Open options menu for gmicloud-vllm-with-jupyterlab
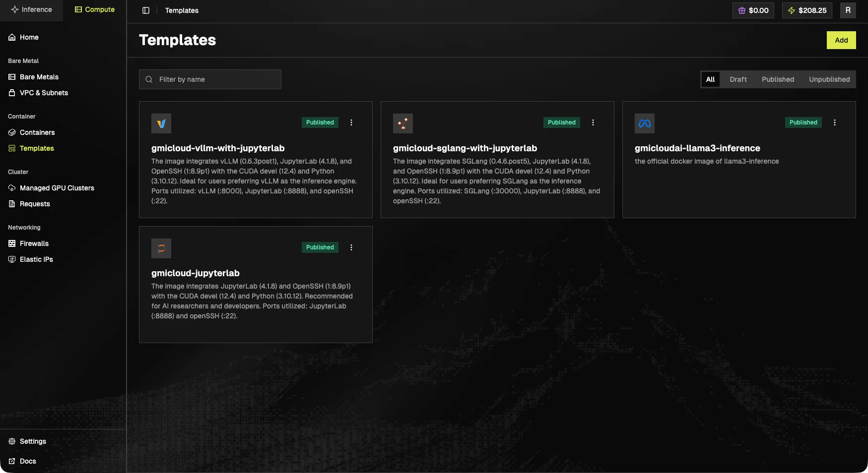 [351, 122]
